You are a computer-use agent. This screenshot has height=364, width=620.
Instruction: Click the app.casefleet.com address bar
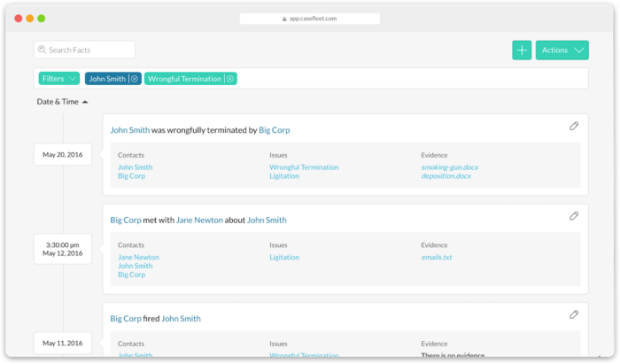point(310,19)
